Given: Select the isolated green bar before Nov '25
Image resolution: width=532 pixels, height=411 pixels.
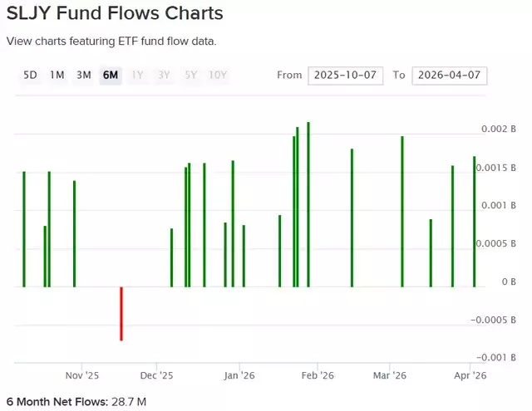Looking at the screenshot, I should pos(74,233).
